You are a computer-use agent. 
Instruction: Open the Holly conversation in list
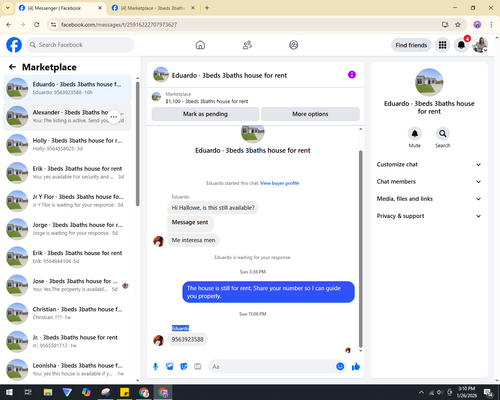(x=67, y=145)
